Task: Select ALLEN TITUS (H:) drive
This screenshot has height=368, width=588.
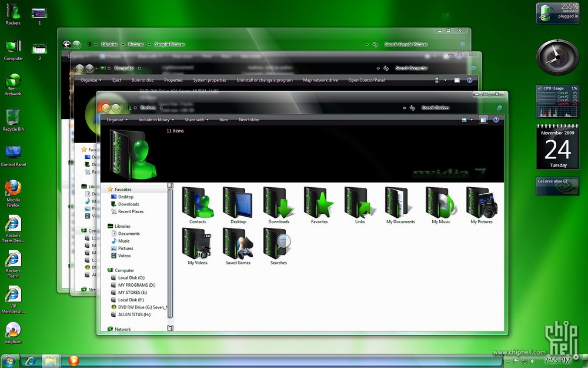Action: [x=134, y=314]
